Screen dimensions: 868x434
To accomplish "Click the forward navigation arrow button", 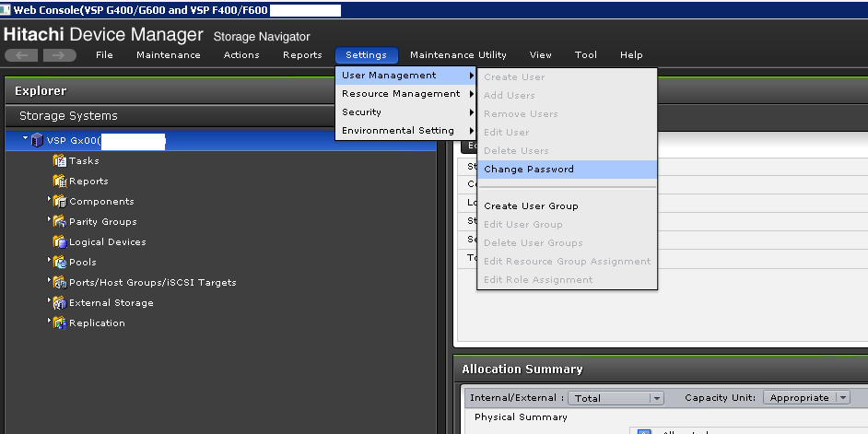I will tap(60, 54).
